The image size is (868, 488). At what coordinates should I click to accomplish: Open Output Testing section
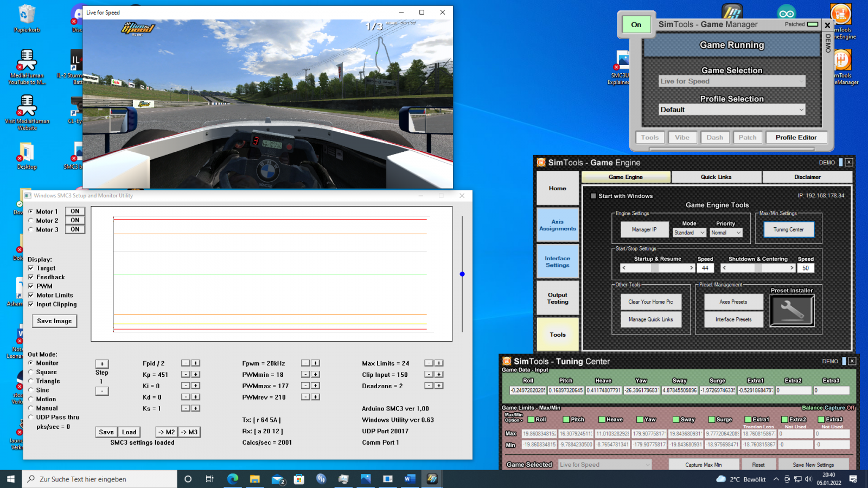point(558,298)
